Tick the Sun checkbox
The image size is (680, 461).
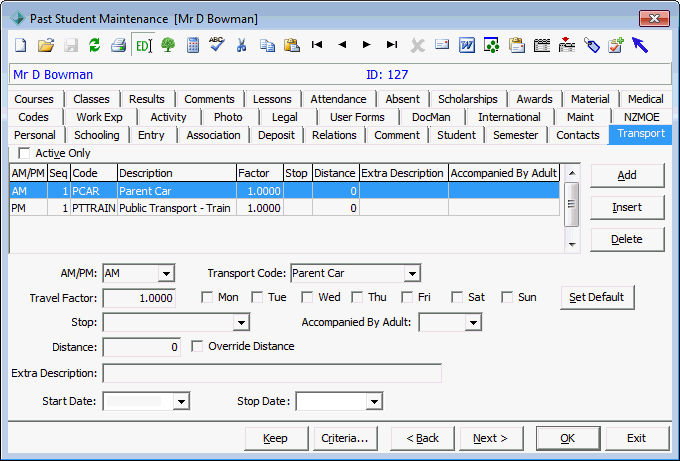click(x=507, y=297)
